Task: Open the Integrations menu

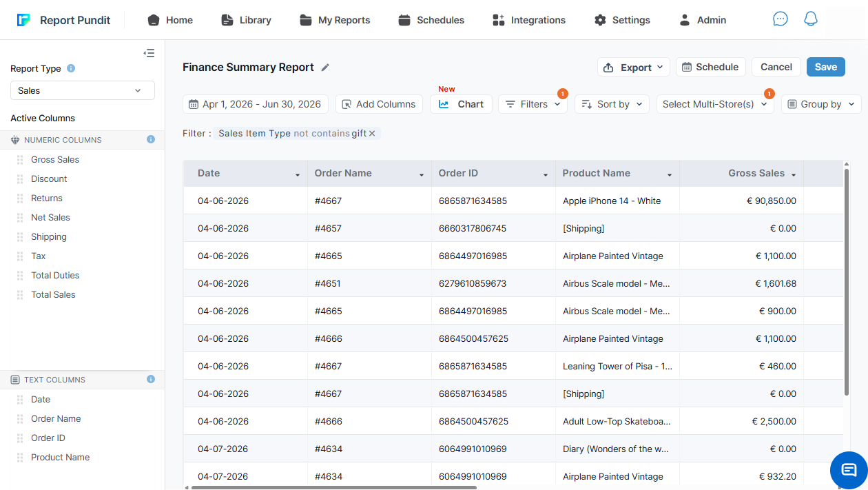Action: tap(529, 20)
